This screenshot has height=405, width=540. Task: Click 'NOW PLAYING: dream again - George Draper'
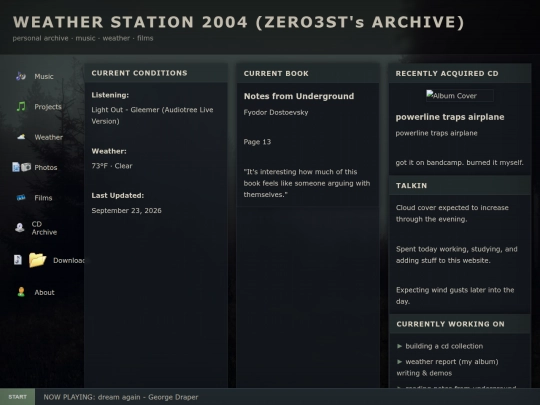(x=121, y=397)
